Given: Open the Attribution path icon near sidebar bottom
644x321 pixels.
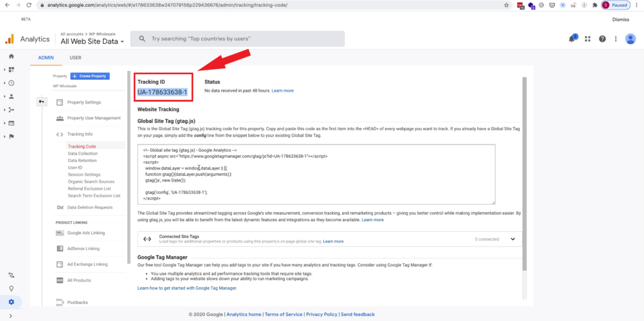Looking at the screenshot, I should point(11,275).
